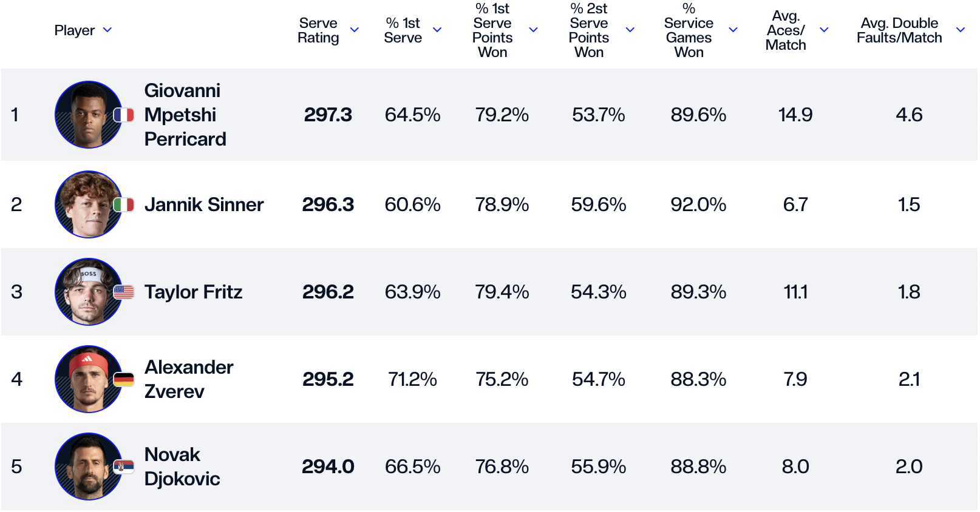Click the Serbia flag icon beside Novak Djokovic
This screenshot has height=512, width=980.
point(124,467)
